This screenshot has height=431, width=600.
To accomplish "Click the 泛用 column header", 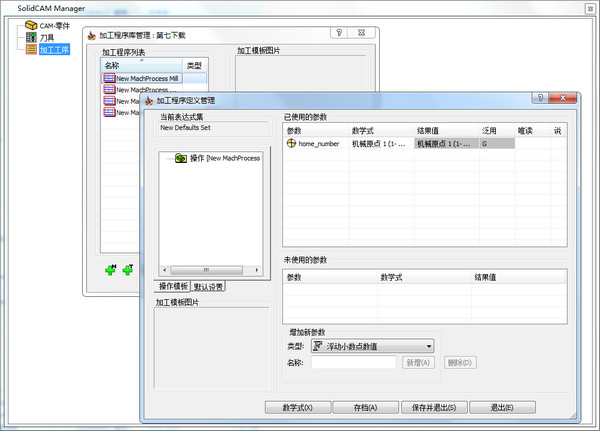I will [497, 131].
